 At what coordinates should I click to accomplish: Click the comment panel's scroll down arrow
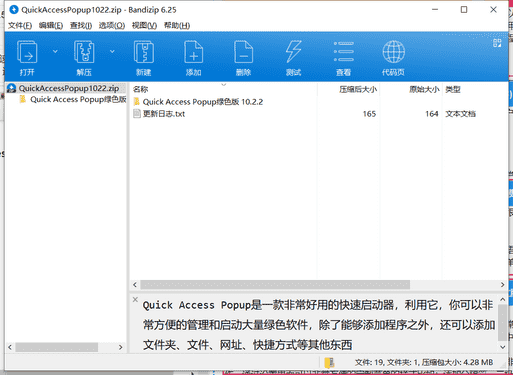pyautogui.click(x=503, y=347)
